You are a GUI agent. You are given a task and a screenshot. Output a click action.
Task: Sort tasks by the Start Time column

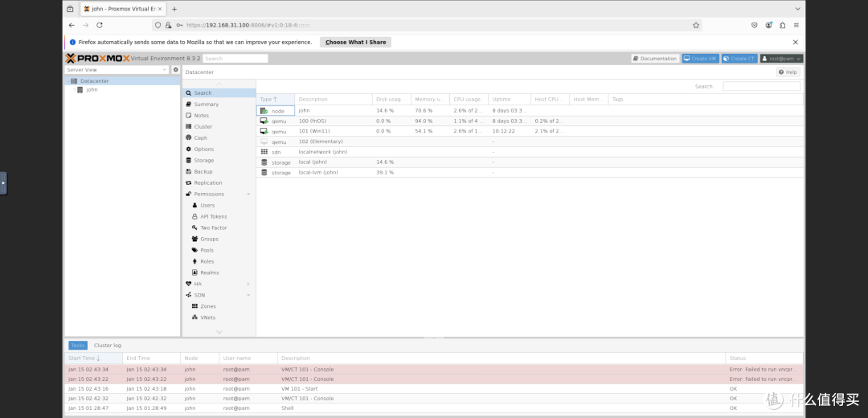[x=93, y=359]
